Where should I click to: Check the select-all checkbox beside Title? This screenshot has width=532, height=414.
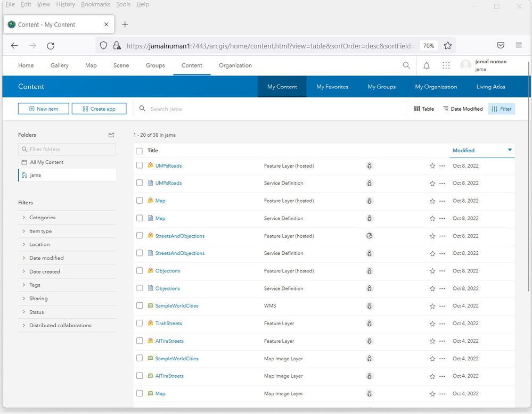point(139,151)
